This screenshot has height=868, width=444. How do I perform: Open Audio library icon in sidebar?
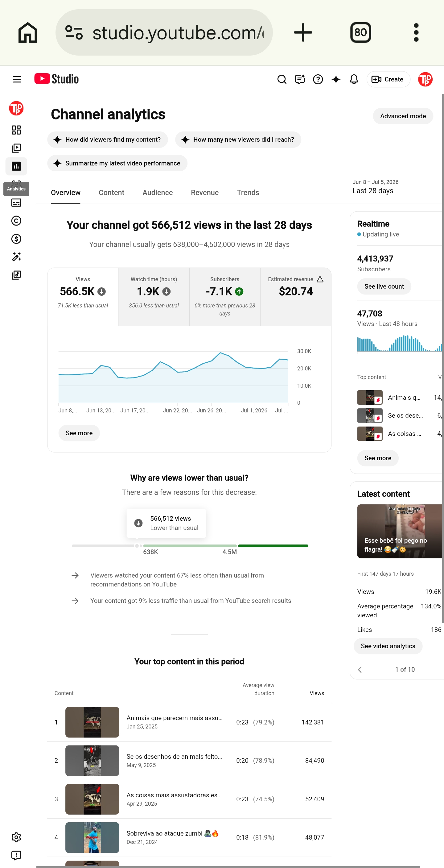[x=16, y=275]
